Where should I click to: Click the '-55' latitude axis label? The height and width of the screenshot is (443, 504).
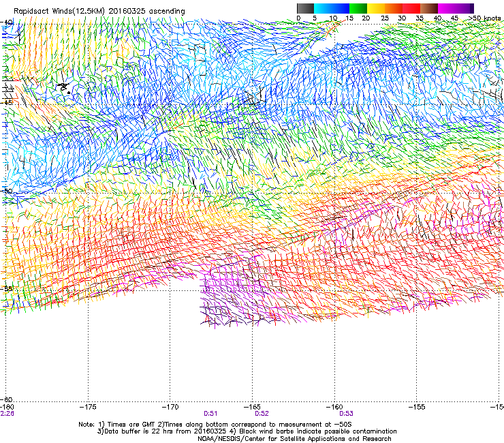[x=7, y=288]
